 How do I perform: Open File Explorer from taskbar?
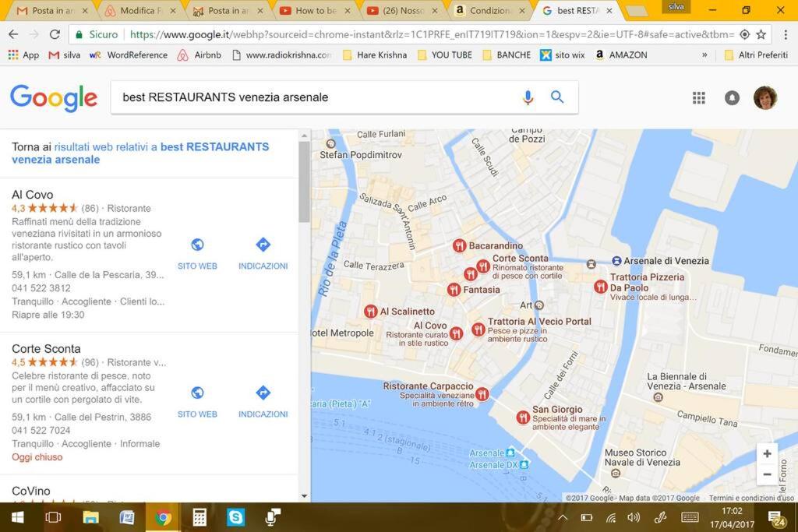tap(91, 517)
